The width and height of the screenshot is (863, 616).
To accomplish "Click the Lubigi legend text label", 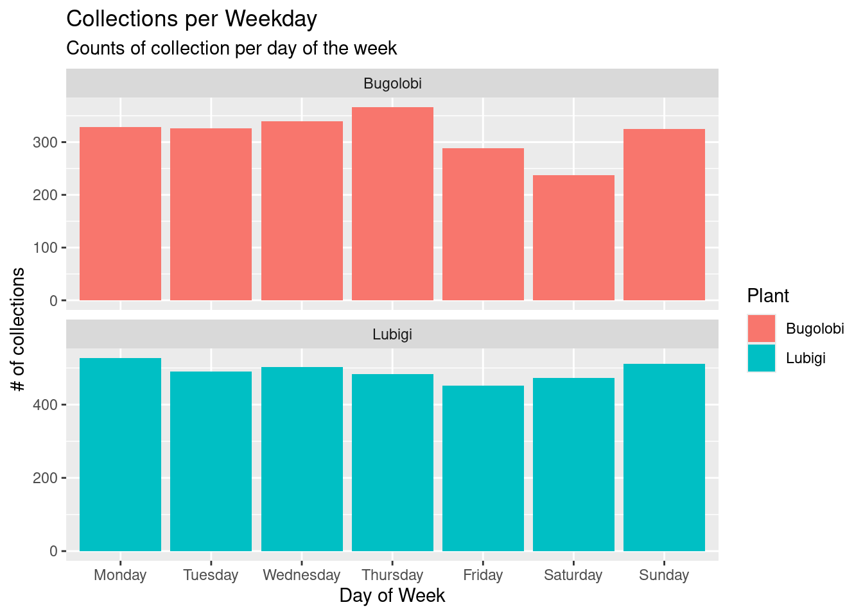I will (805, 358).
